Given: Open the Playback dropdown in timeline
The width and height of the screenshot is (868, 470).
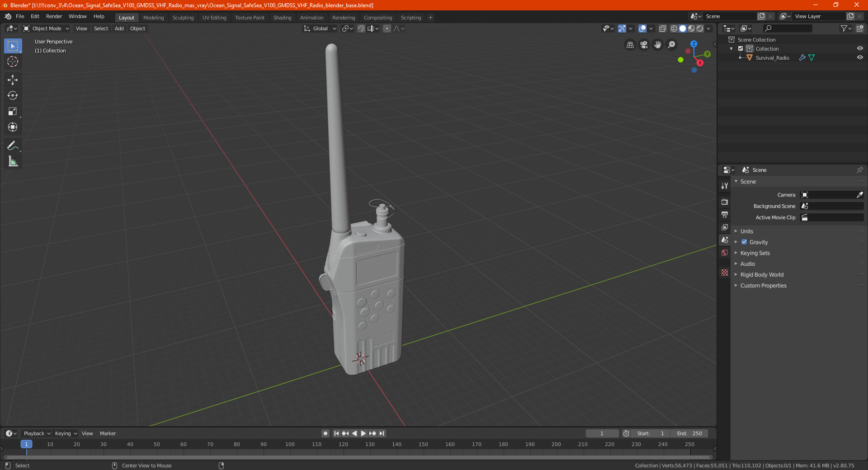Looking at the screenshot, I should coord(37,433).
